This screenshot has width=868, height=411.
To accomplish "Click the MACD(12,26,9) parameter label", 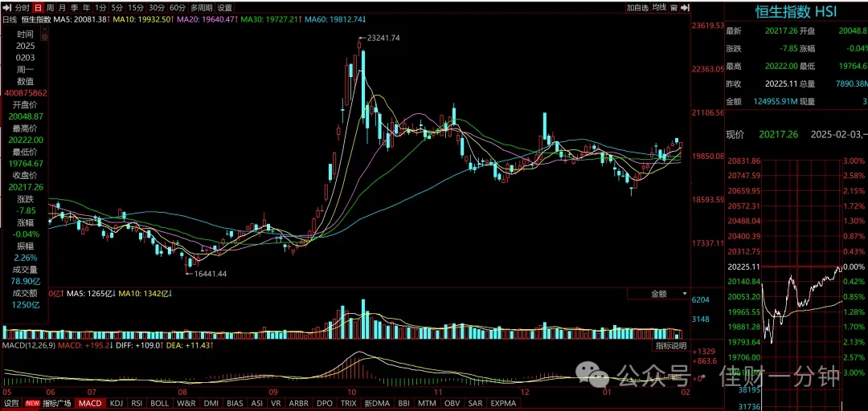I will [27, 346].
